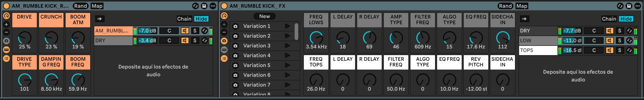This screenshot has width=644, height=100.
Task: Add macro control in AM_RUMBLE KICK_R rack
Action: 6,24
